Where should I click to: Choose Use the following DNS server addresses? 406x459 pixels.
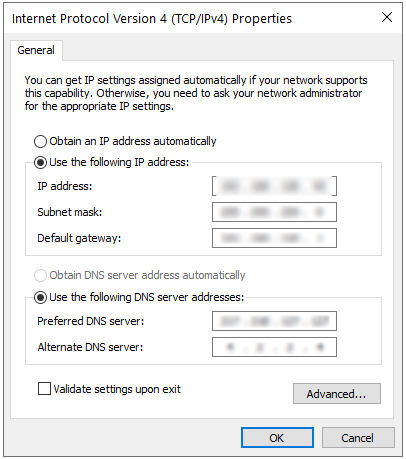(40, 297)
